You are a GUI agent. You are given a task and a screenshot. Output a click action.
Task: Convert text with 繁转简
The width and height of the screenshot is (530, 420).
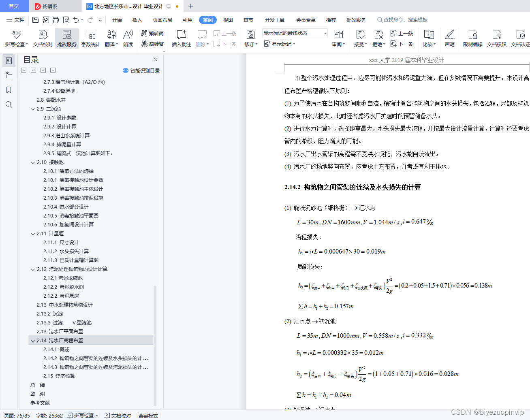[x=152, y=34]
